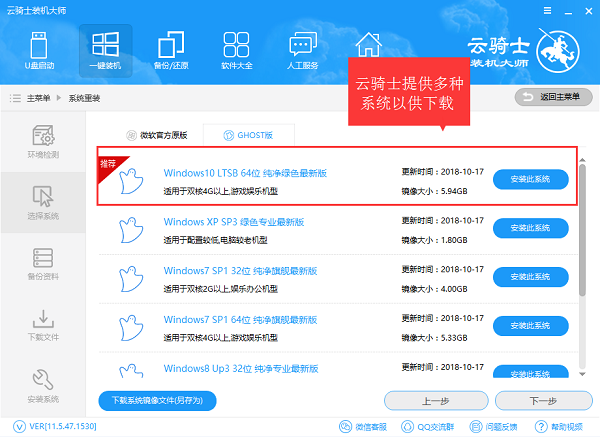The height and width of the screenshot is (437, 600).
Task: Click the 云骑士 knight logo
Action: tap(558, 51)
